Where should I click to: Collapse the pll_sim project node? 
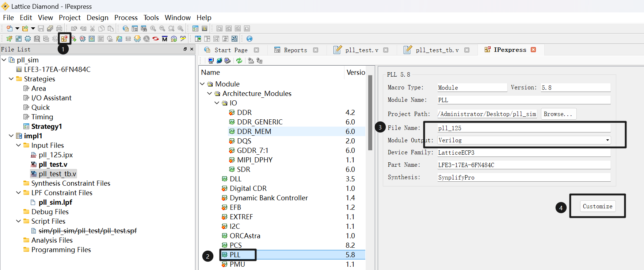pos(4,60)
